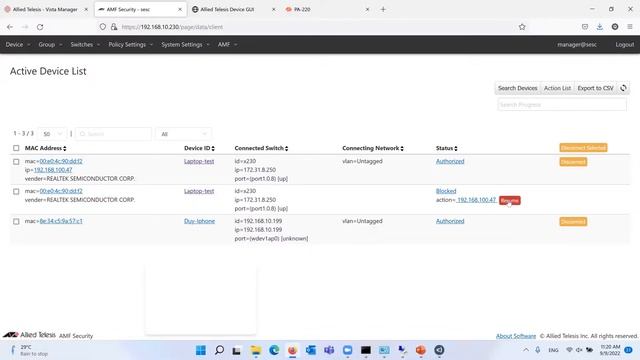Check the Duy-Iphone row
The width and height of the screenshot is (640, 360).
click(16, 221)
